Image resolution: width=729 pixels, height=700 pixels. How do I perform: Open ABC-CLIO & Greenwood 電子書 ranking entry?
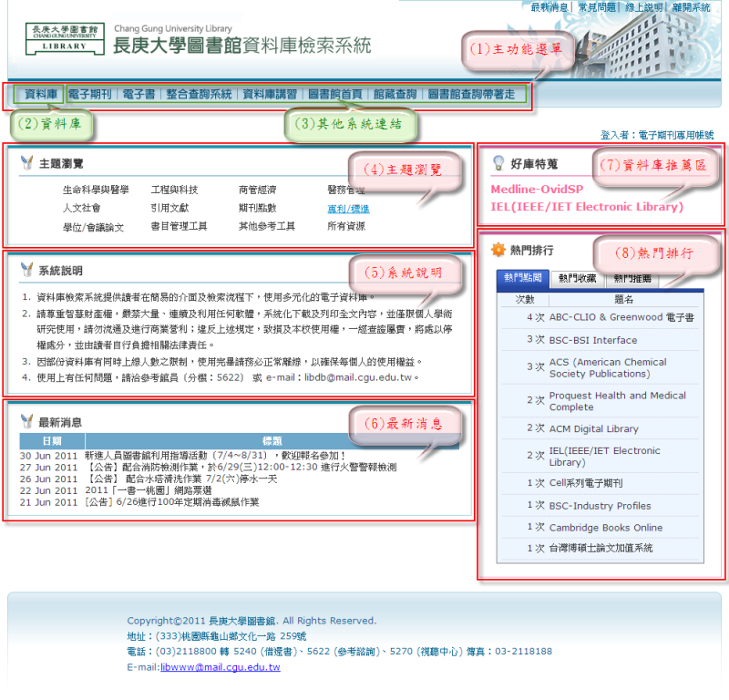621,317
